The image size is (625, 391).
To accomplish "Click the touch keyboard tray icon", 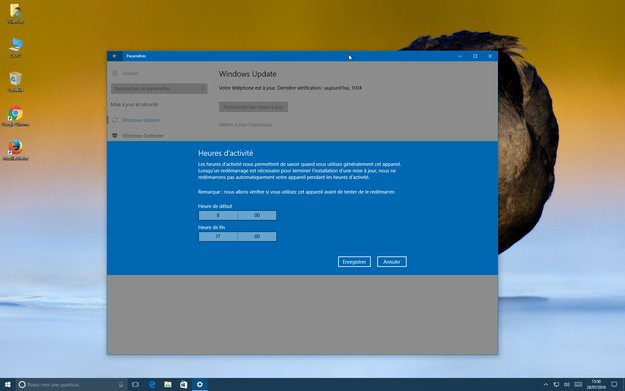I will click(x=578, y=385).
